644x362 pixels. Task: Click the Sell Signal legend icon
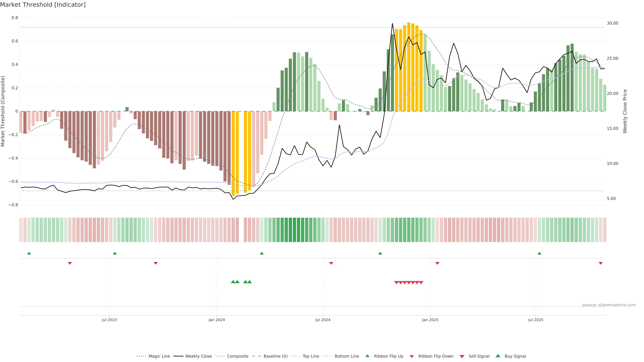(462, 356)
